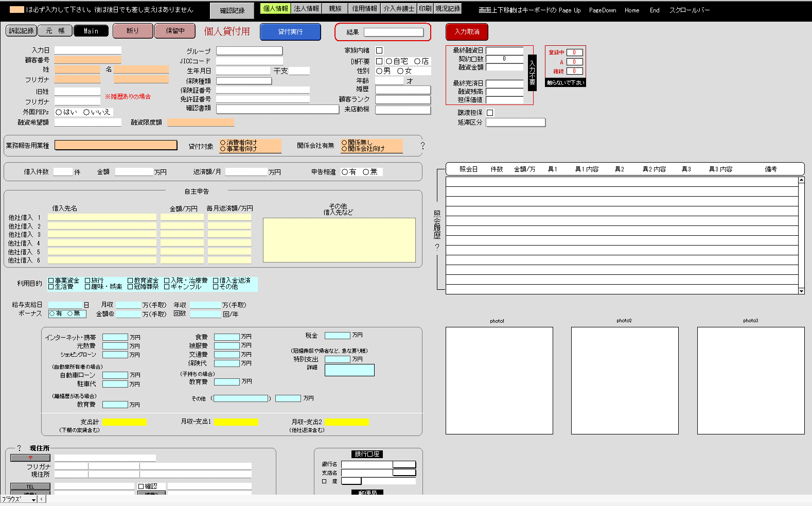The height and width of the screenshot is (506, 812).
Task: Click the up arrow of the 照会履歴 scrollbar
Action: (x=801, y=180)
